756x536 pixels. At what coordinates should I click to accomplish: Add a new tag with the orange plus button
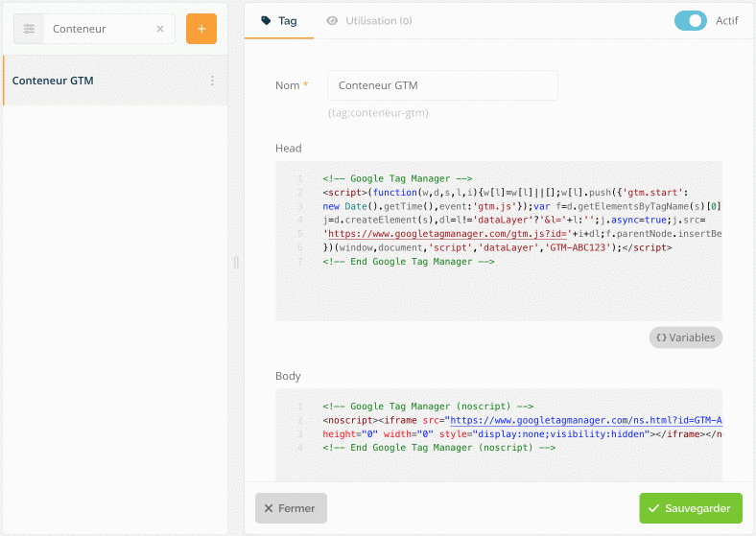pyautogui.click(x=201, y=29)
